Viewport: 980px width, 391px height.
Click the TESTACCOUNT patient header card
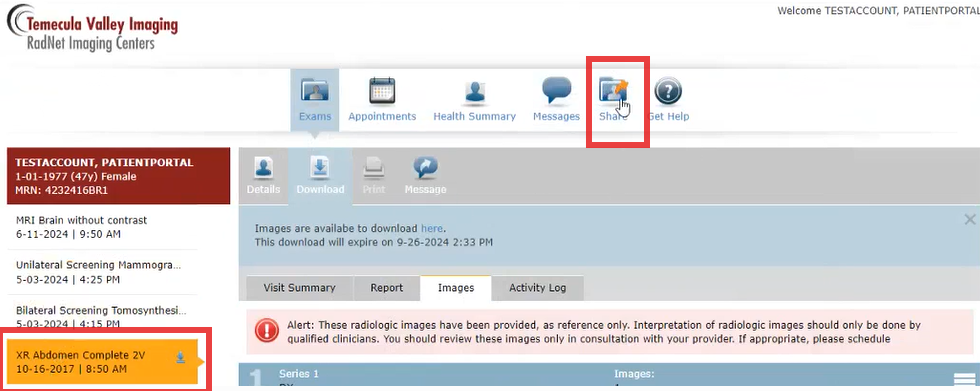point(119,176)
